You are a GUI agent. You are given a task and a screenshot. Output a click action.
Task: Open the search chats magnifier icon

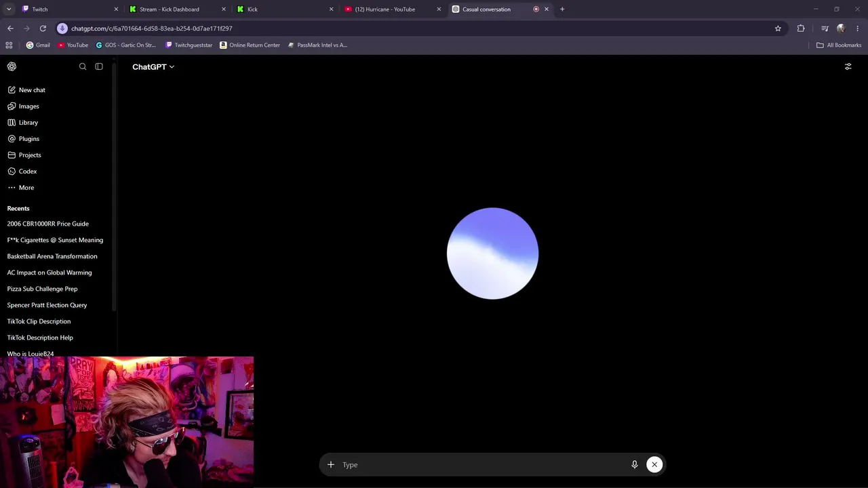(83, 66)
